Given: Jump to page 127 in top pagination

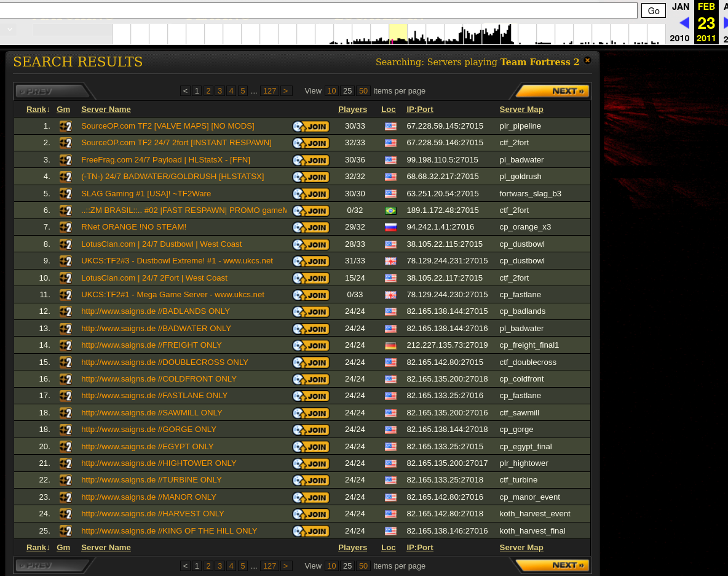Looking at the screenshot, I should pos(269,91).
